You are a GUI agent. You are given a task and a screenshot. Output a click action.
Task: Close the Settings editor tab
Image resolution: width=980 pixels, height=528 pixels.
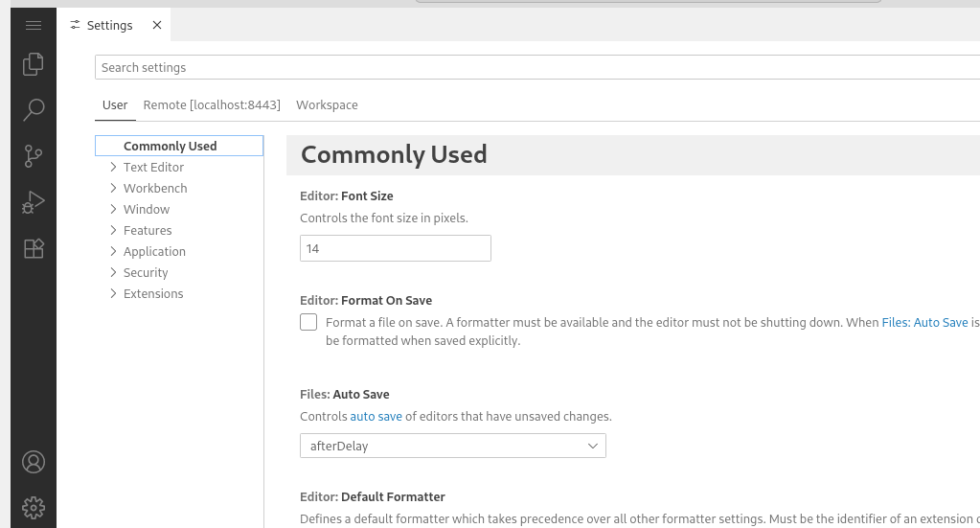pos(157,25)
